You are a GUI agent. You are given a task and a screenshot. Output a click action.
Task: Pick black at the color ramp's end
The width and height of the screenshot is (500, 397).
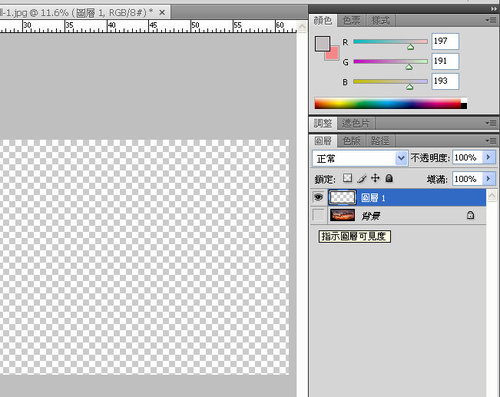click(x=464, y=106)
